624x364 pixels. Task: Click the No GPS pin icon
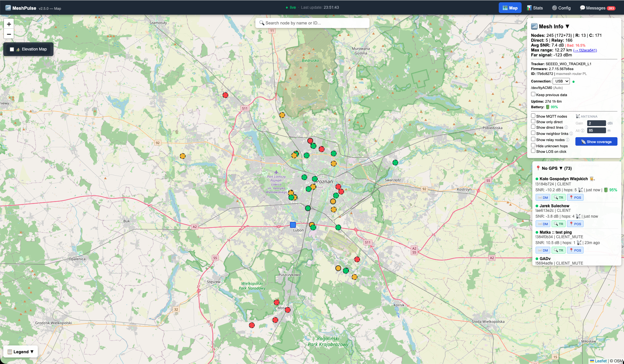coord(538,168)
